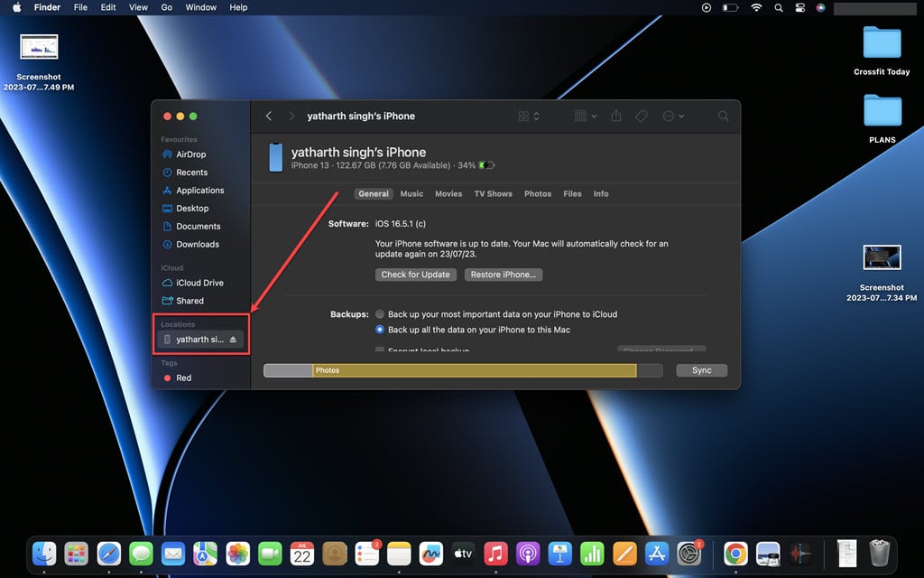
Task: Click the iPhone battery charging indicator
Action: point(486,165)
